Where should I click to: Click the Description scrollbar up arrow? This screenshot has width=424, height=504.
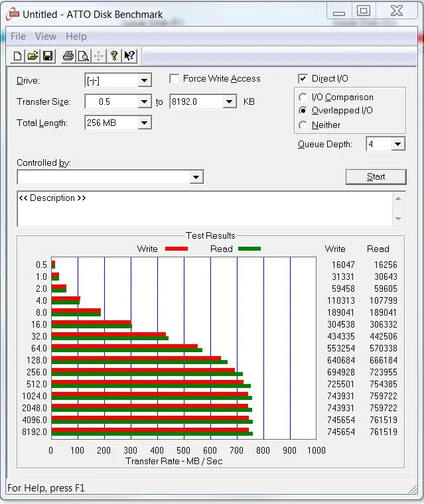click(398, 199)
